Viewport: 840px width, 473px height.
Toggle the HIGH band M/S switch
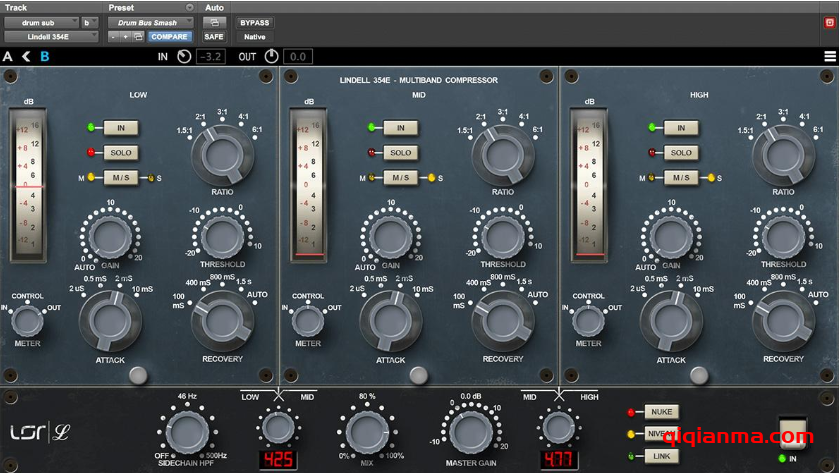pos(680,178)
